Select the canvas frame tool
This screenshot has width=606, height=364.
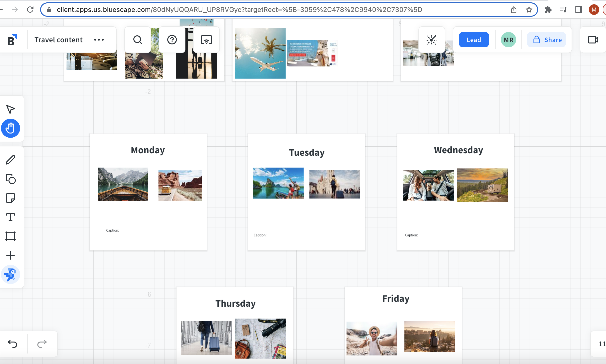[x=11, y=236]
